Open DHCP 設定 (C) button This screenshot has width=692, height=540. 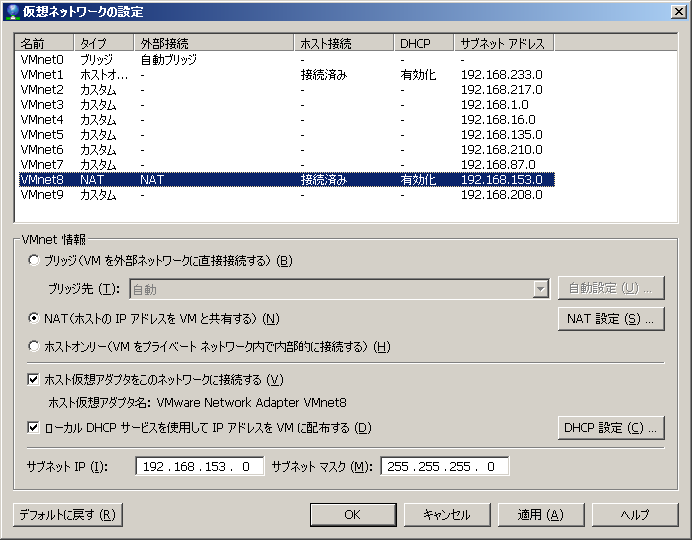(x=611, y=428)
